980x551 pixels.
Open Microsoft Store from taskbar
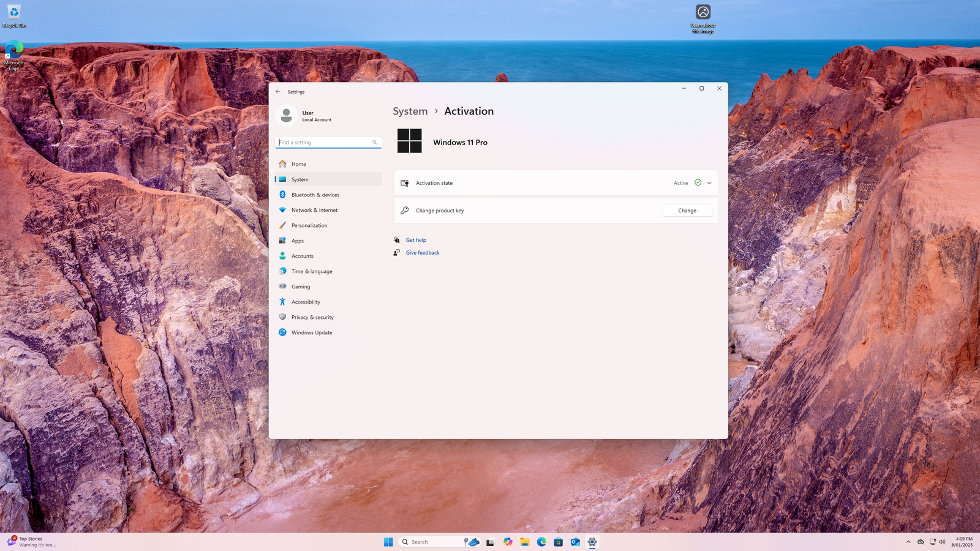[x=558, y=542]
